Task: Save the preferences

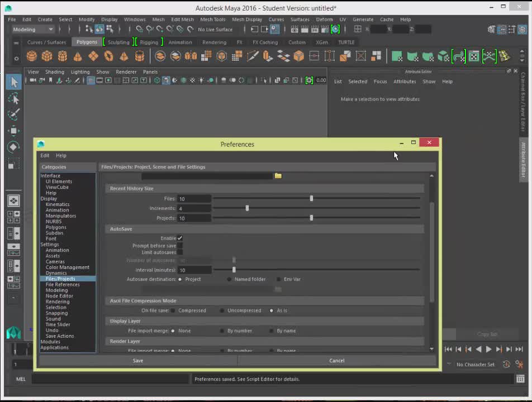Action: click(138, 361)
